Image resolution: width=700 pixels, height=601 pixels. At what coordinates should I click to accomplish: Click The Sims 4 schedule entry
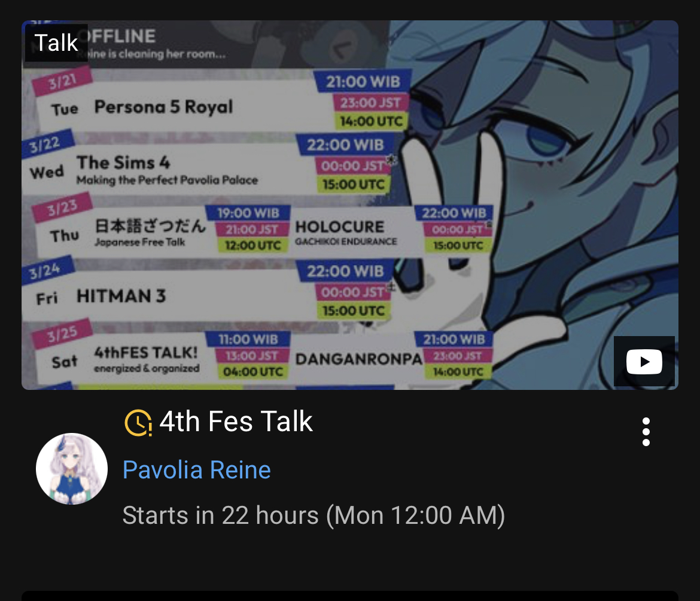pyautogui.click(x=167, y=170)
